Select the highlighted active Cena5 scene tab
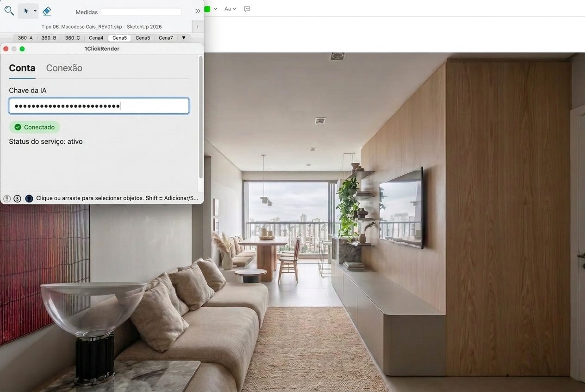Viewport: 585px width, 392px height. [x=119, y=38]
